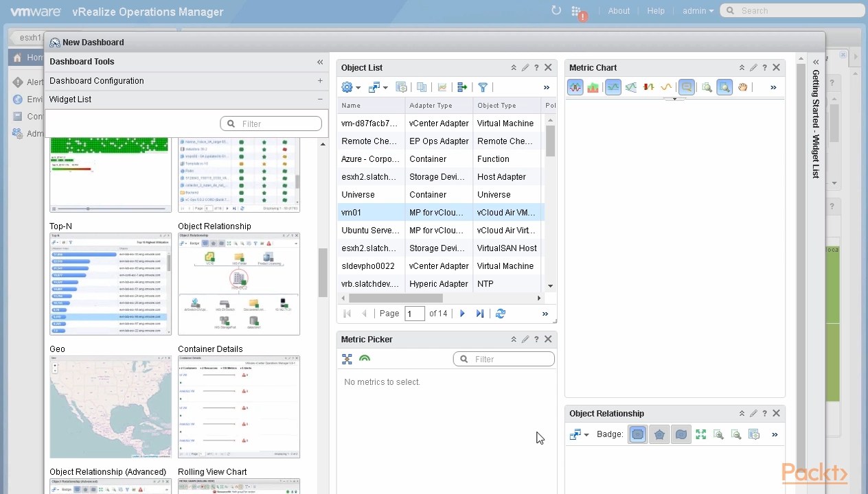Click the blue tree view icon in Metric Picker

[x=347, y=359]
